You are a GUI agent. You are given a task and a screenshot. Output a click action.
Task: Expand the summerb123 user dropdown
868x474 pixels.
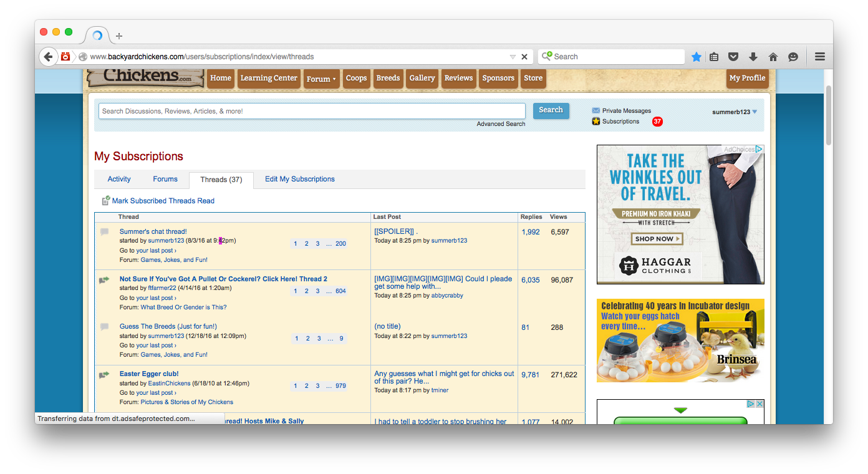tap(755, 112)
